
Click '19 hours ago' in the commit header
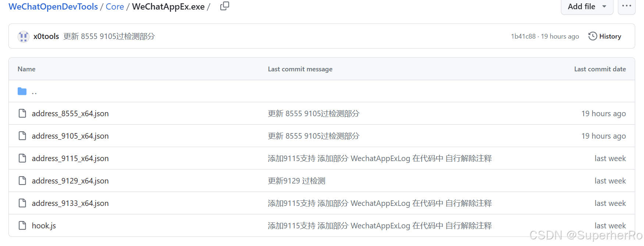click(x=560, y=36)
